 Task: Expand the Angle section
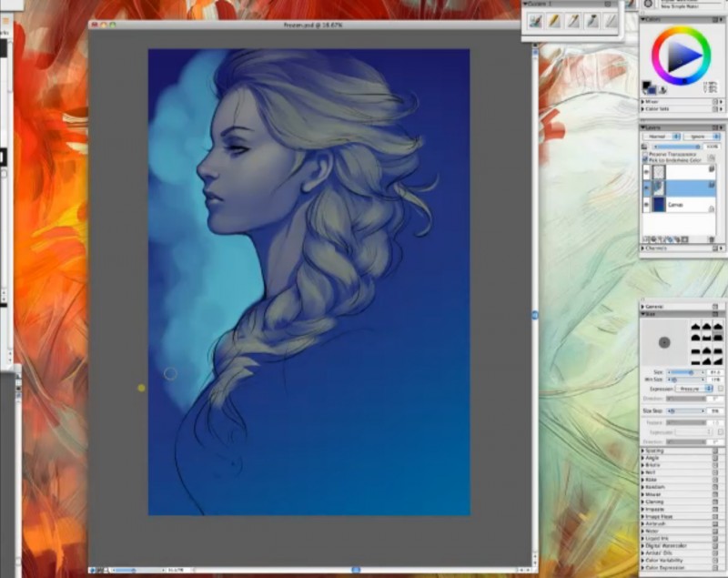(643, 458)
